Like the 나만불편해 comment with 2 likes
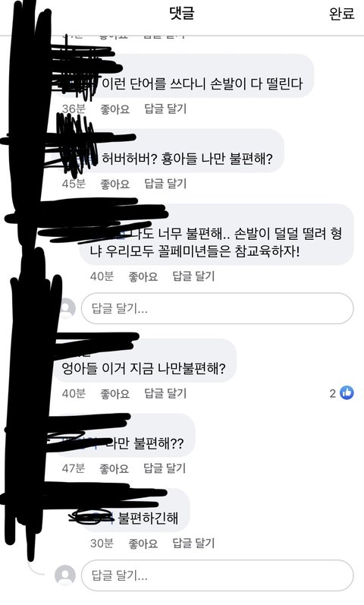The width and height of the screenshot is (364, 605). 115,393
